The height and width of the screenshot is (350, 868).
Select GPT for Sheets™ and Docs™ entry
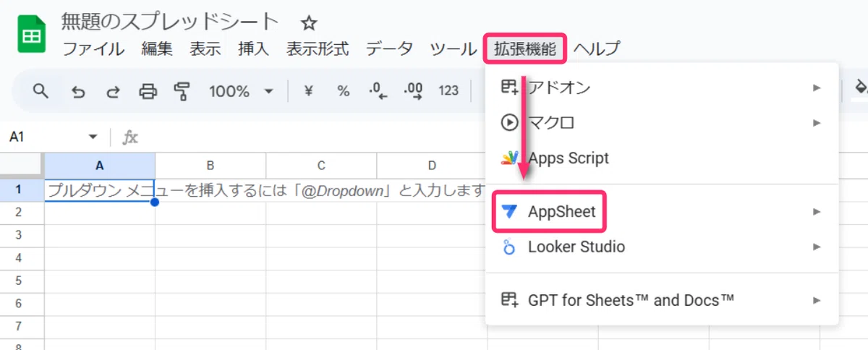[x=662, y=299]
